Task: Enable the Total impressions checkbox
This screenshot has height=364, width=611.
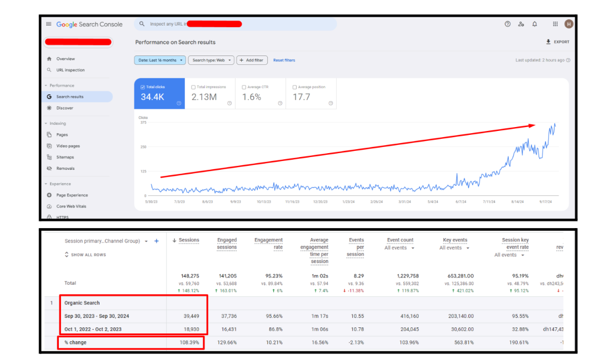Action: point(193,87)
